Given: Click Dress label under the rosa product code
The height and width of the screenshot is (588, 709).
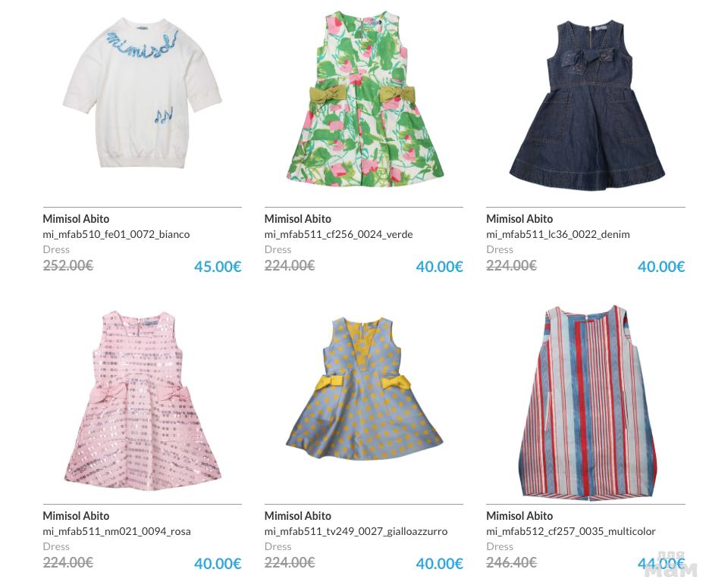Looking at the screenshot, I should 56,546.
